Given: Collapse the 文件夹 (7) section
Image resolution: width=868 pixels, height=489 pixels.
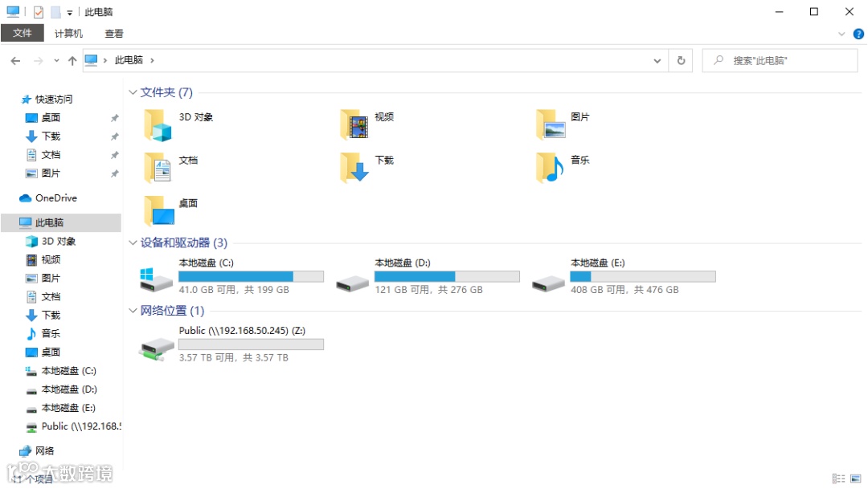Looking at the screenshot, I should coord(133,92).
